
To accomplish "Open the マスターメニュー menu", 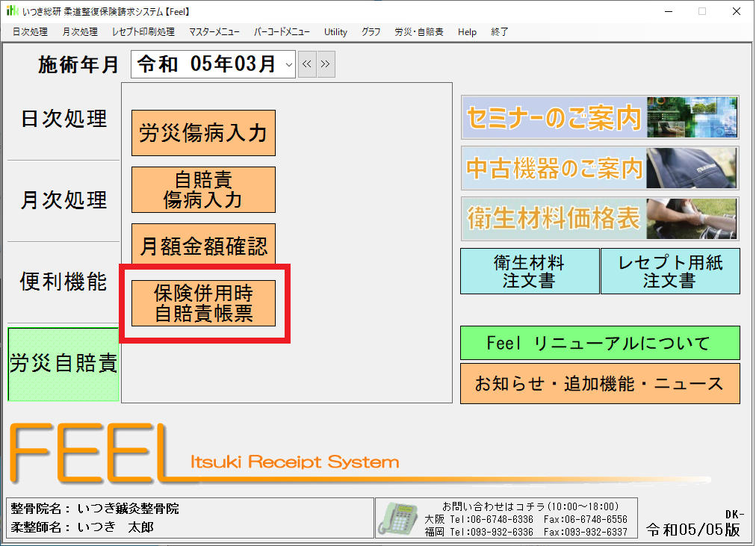I will click(x=214, y=32).
